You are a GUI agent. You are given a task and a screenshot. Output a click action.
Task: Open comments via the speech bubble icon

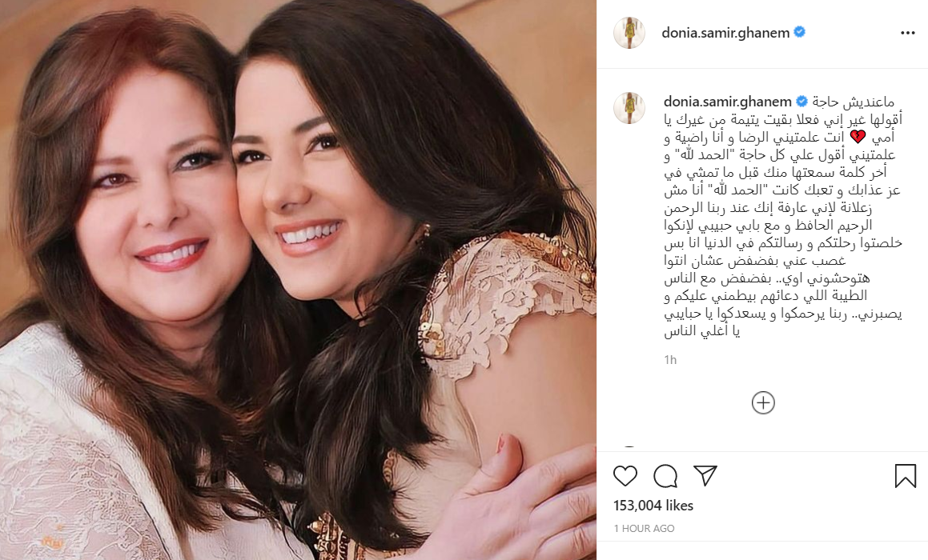[665, 476]
